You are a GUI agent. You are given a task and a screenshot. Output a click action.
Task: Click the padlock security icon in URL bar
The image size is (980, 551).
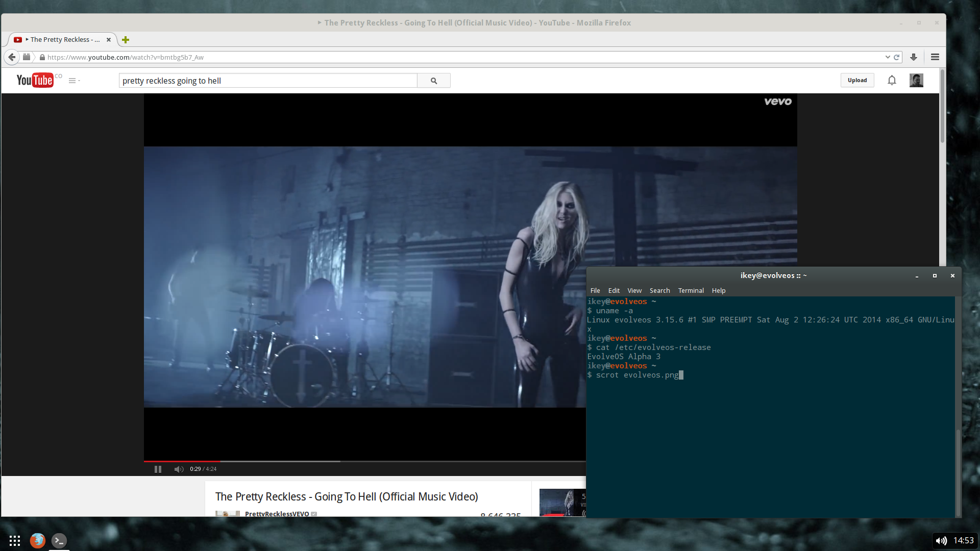coord(42,58)
